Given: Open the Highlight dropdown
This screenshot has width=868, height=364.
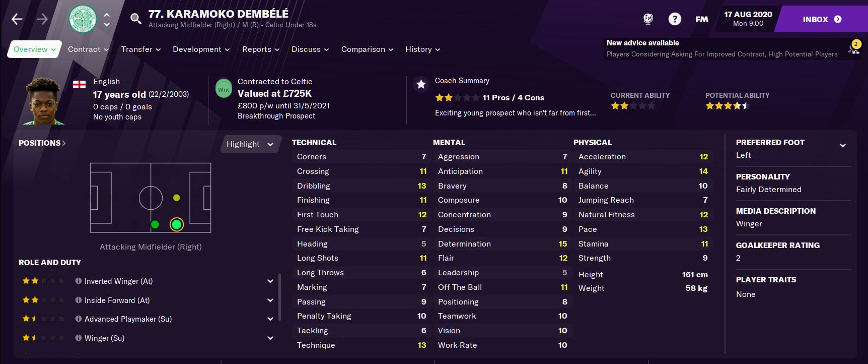Looking at the screenshot, I should tap(250, 144).
